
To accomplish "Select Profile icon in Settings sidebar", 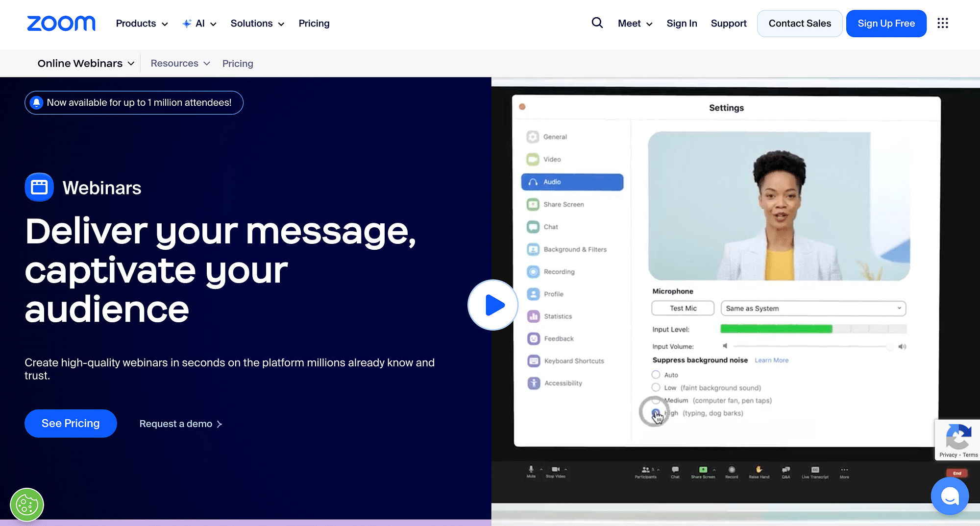I will [x=533, y=294].
